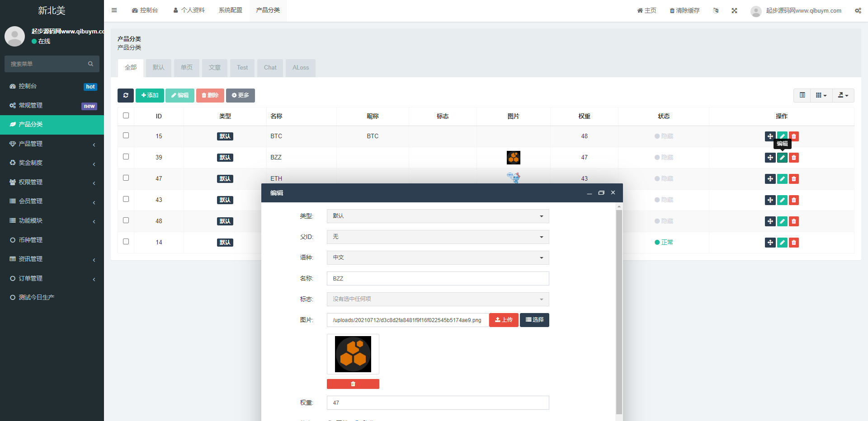Image resolution: width=868 pixels, height=421 pixels.
Task: Remove the uploaded image with red trash button
Action: point(353,384)
